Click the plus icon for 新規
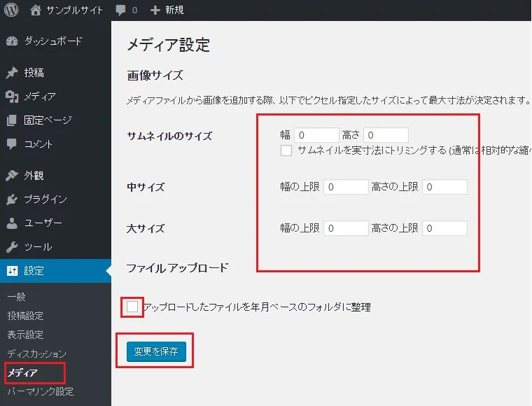 coord(155,10)
